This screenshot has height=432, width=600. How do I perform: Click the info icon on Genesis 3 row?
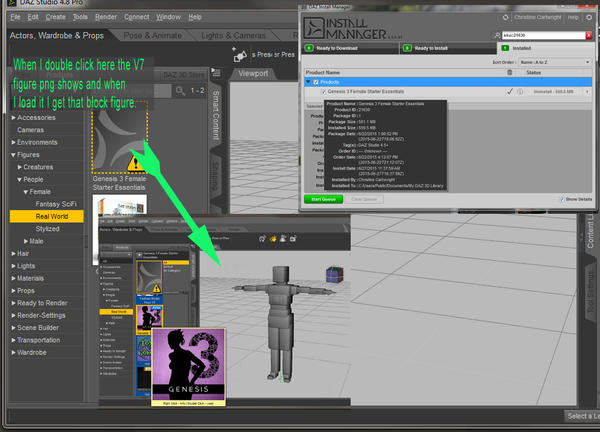click(520, 92)
